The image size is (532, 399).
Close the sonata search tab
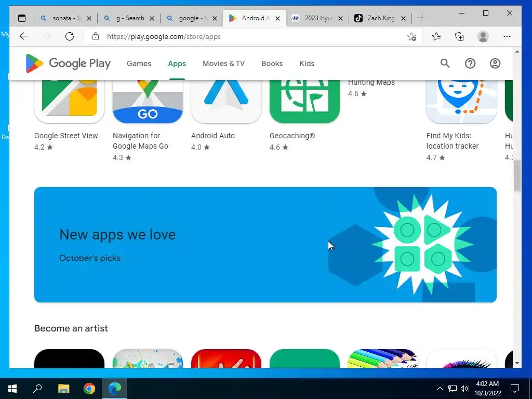89,18
